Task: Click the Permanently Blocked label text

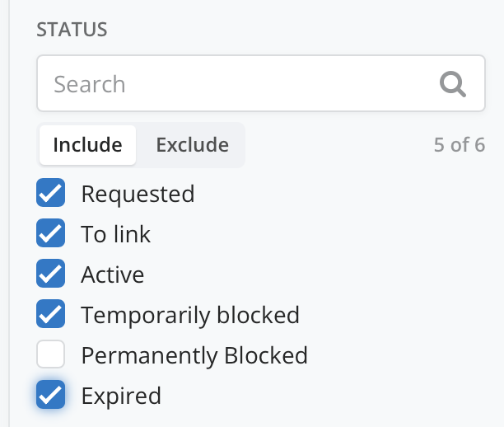Action: point(194,355)
